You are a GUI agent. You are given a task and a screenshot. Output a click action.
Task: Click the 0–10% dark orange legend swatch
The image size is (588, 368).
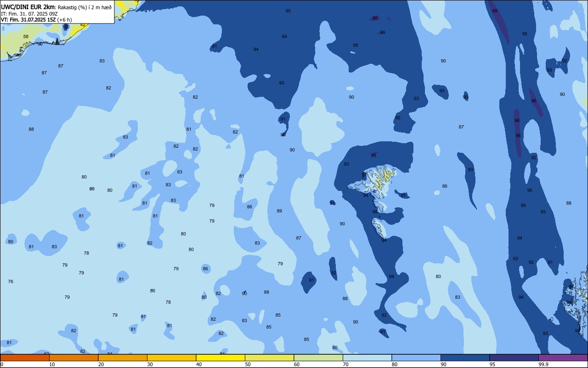(25, 357)
